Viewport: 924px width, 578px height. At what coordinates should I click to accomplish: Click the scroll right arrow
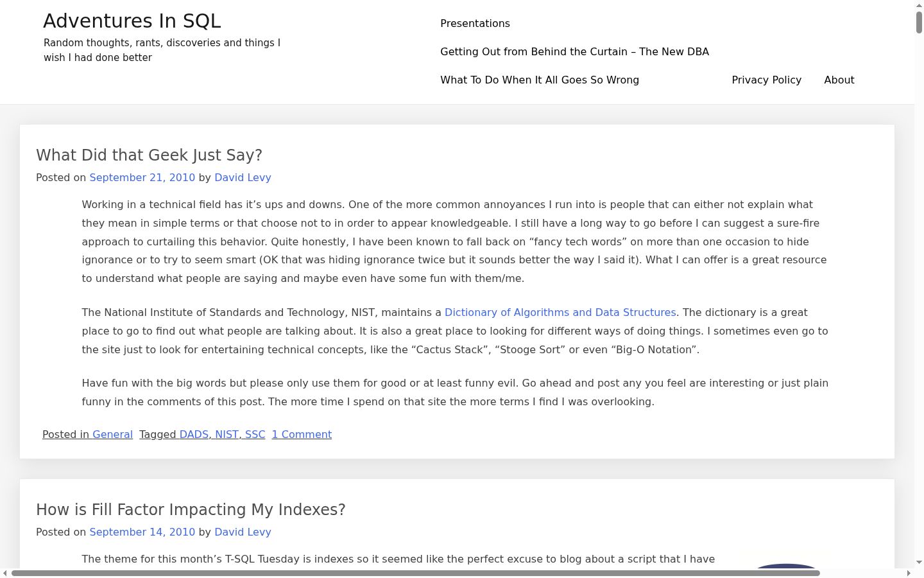click(909, 573)
